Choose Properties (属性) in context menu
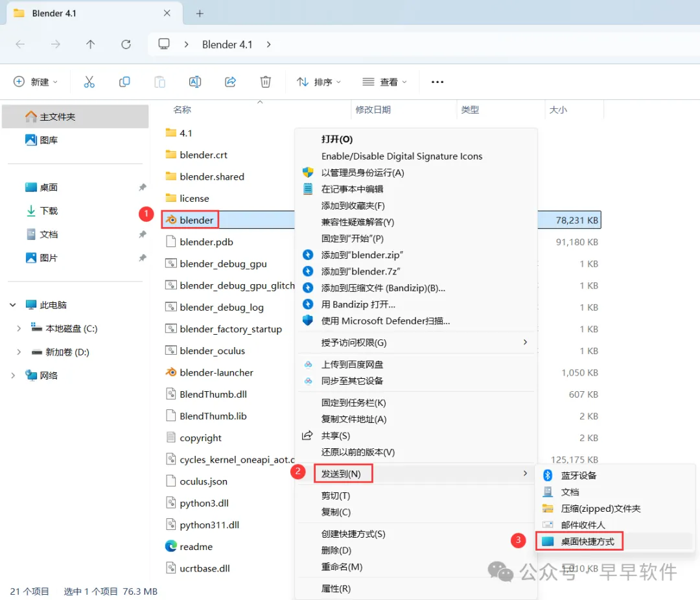The width and height of the screenshot is (700, 600). pyautogui.click(x=336, y=589)
